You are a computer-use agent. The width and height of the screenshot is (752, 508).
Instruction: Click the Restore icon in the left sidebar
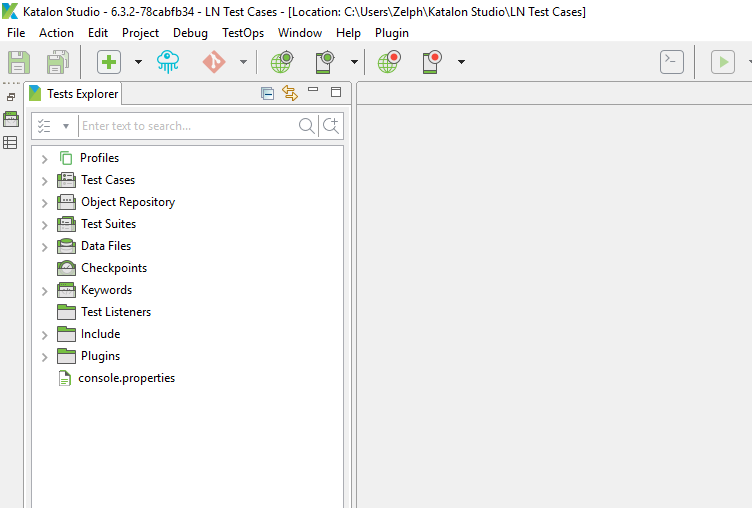tap(11, 97)
